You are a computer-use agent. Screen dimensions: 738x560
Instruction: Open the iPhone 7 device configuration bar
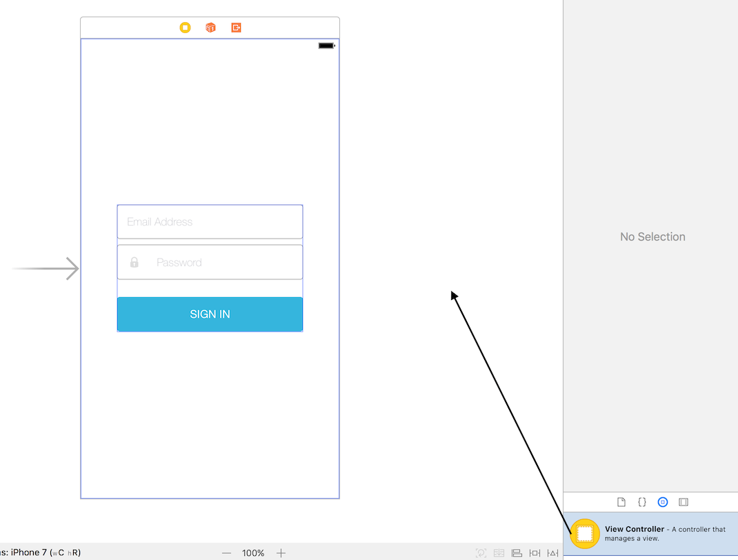tap(40, 552)
